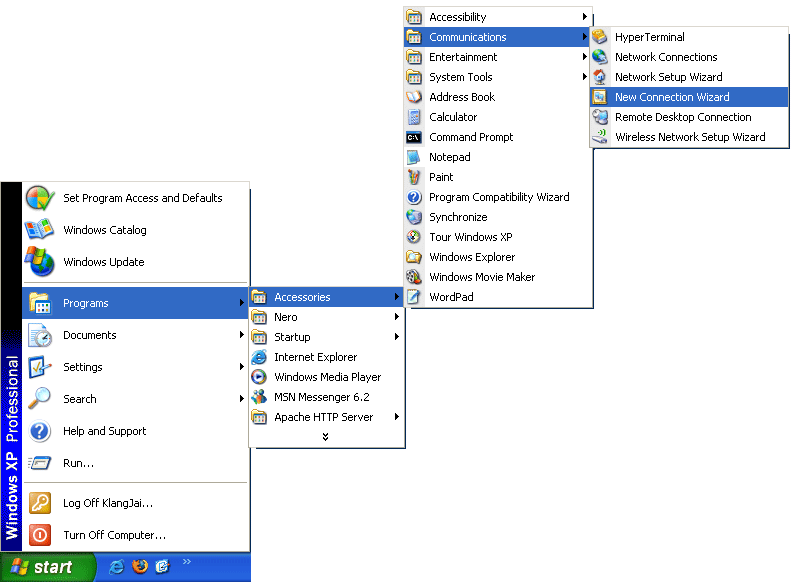Expand the System Tools submenu arrow
795x582 pixels.
click(x=584, y=77)
